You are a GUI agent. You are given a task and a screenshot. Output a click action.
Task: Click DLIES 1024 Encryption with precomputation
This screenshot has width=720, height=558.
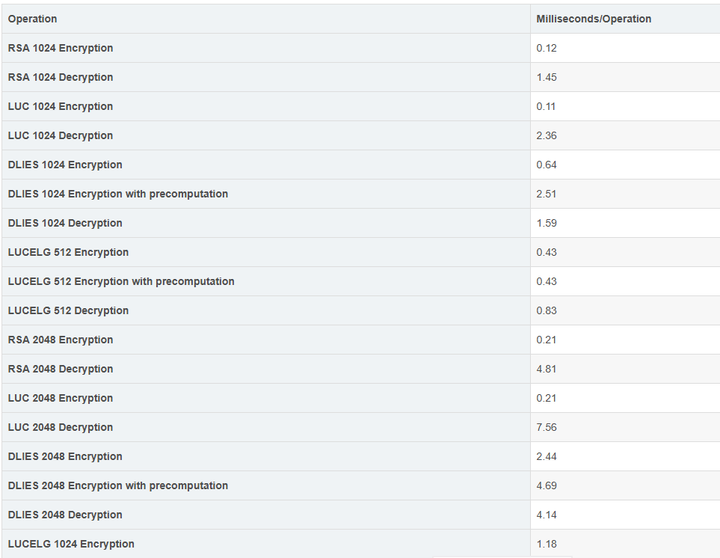(x=118, y=194)
